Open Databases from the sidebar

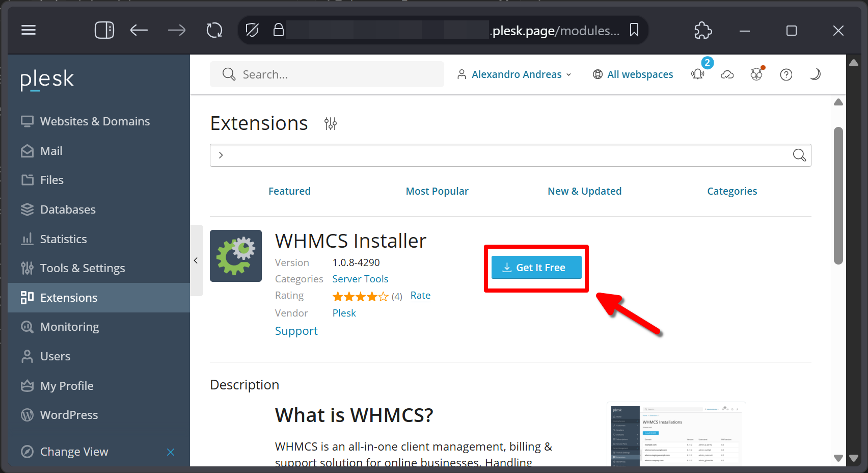[99, 209]
